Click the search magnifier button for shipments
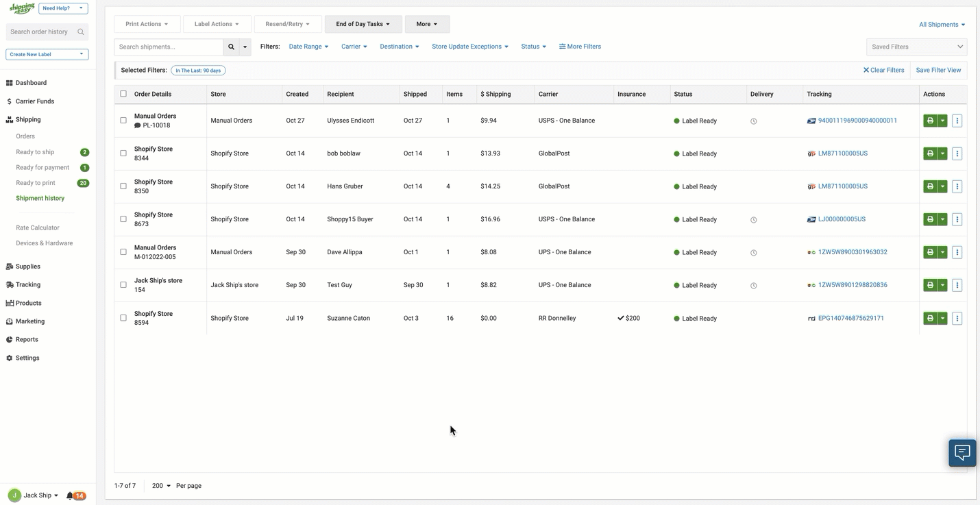 click(x=231, y=47)
